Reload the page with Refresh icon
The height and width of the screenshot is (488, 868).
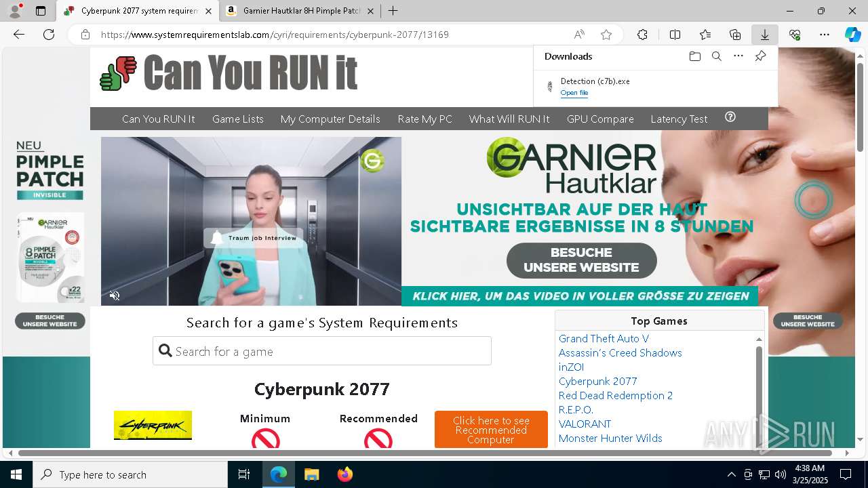[x=49, y=35]
